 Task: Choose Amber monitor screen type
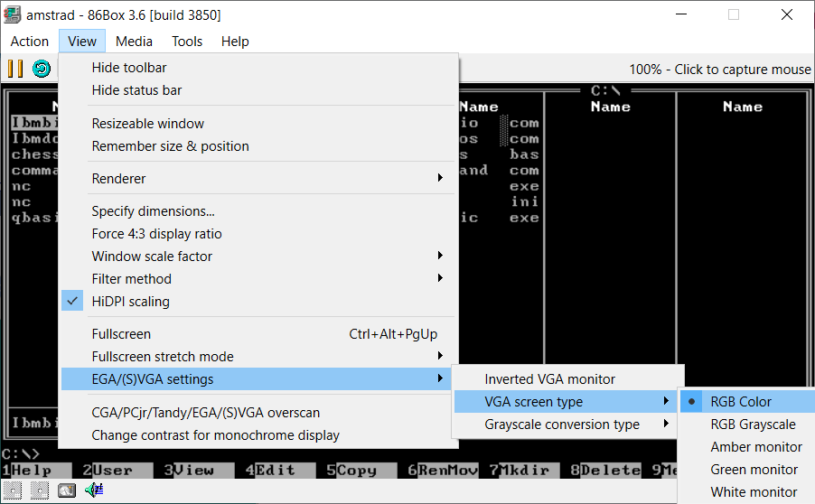(x=747, y=447)
